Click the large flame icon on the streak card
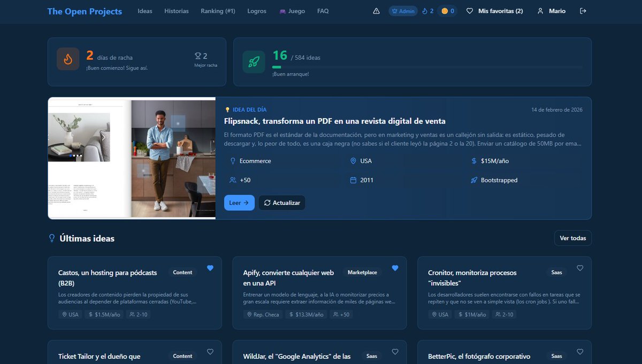Image resolution: width=642 pixels, height=364 pixels. coord(68,59)
